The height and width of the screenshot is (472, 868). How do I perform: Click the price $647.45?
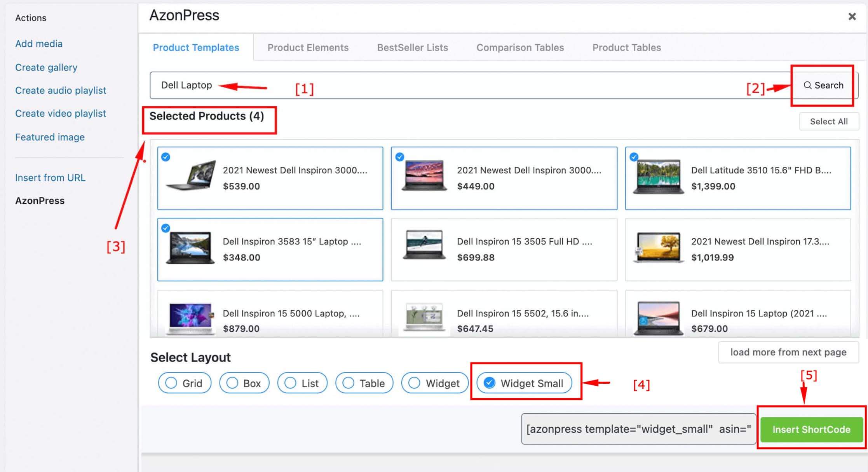[475, 329]
